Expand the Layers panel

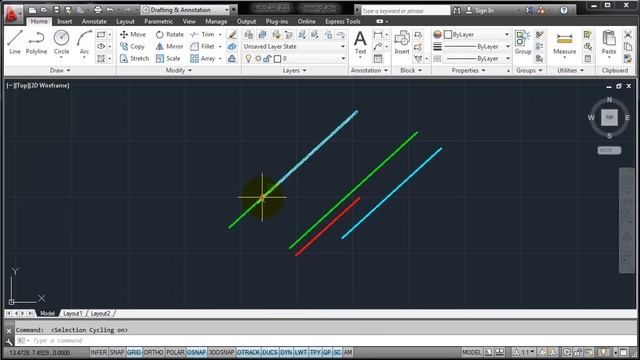[294, 71]
